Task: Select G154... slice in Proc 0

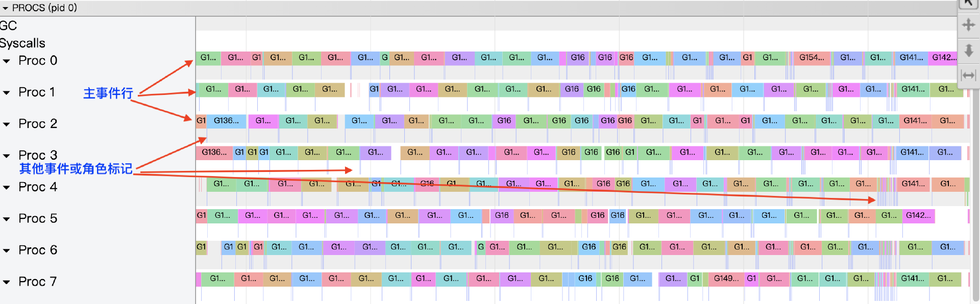Action: pyautogui.click(x=812, y=58)
